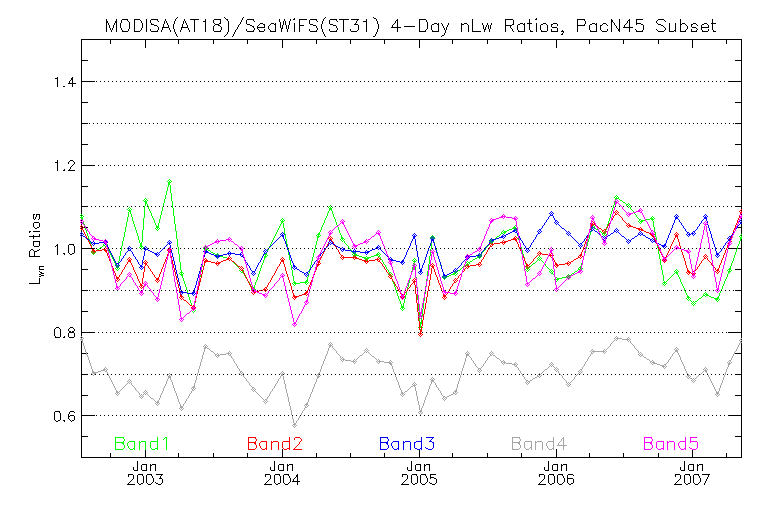Select the magenta Band5 legend label
This screenshot has width=768, height=512.
(x=671, y=444)
